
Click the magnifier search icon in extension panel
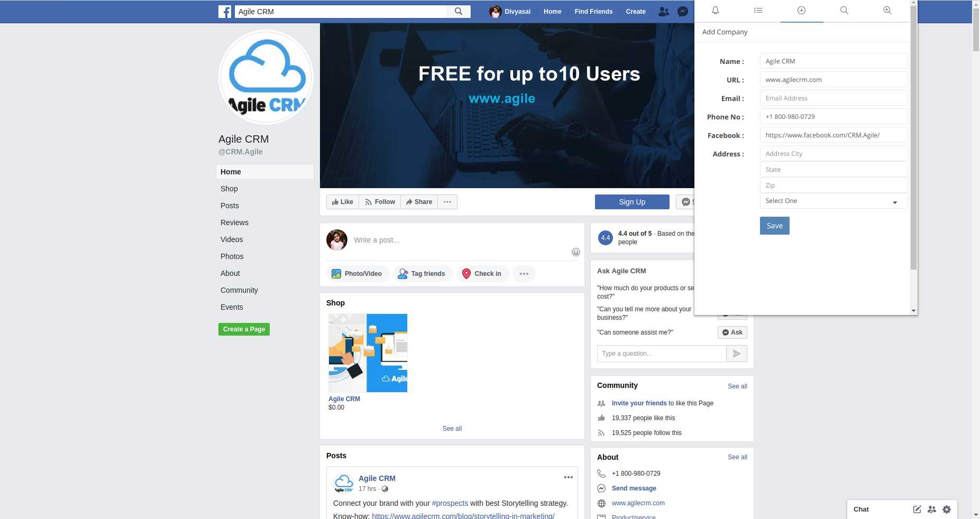pyautogui.click(x=844, y=11)
